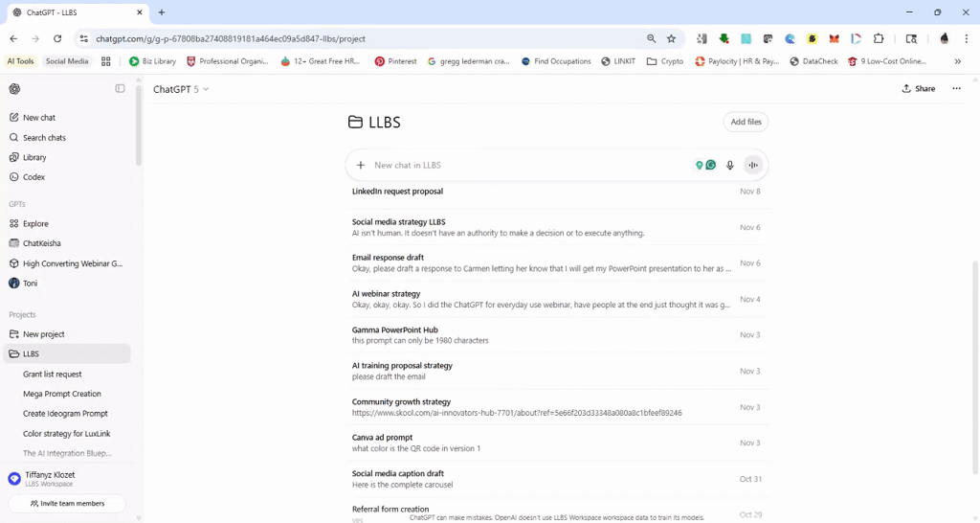The image size is (980, 523).
Task: Open Color strategy for LuxLink chat
Action: 66,434
